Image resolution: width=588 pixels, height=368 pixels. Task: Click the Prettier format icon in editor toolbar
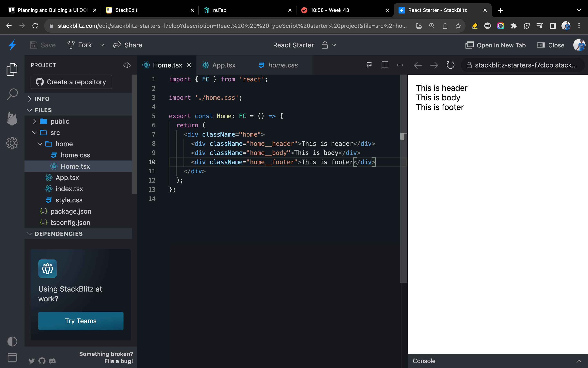(x=369, y=65)
